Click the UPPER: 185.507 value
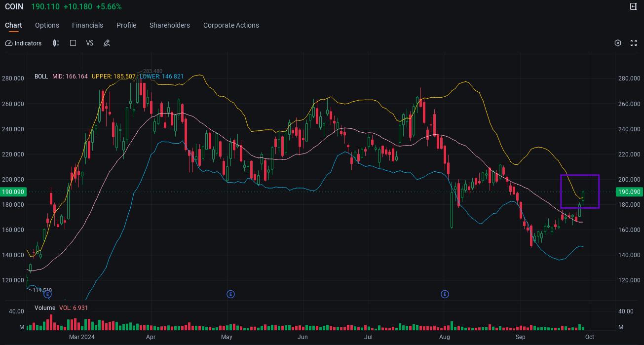 click(x=114, y=77)
